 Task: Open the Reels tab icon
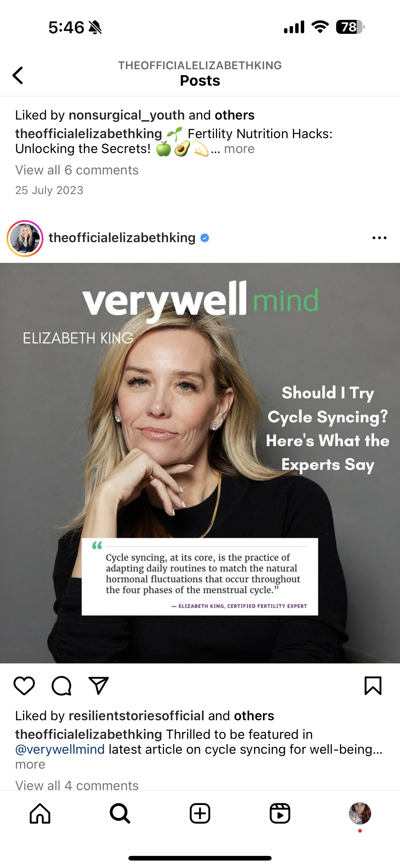[x=280, y=813]
